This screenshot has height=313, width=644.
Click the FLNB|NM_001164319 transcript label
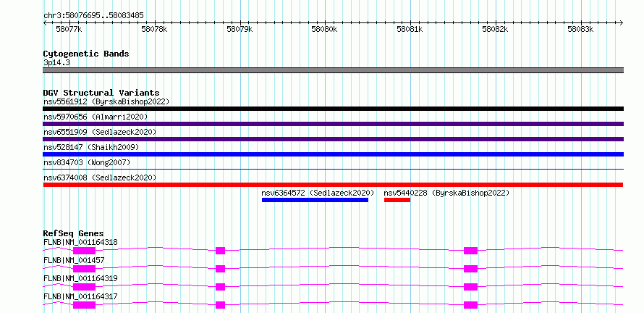click(x=80, y=279)
